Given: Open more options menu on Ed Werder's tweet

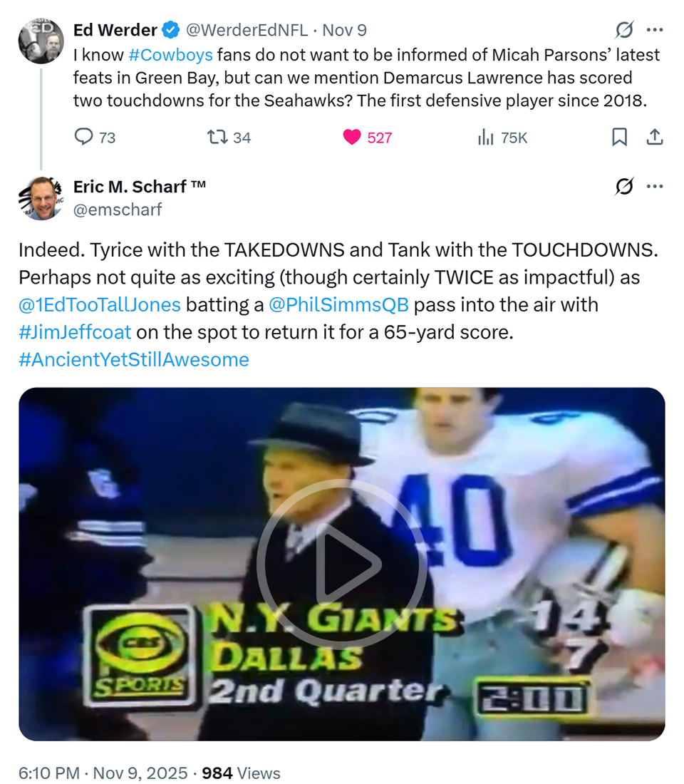Looking at the screenshot, I should pos(655,30).
